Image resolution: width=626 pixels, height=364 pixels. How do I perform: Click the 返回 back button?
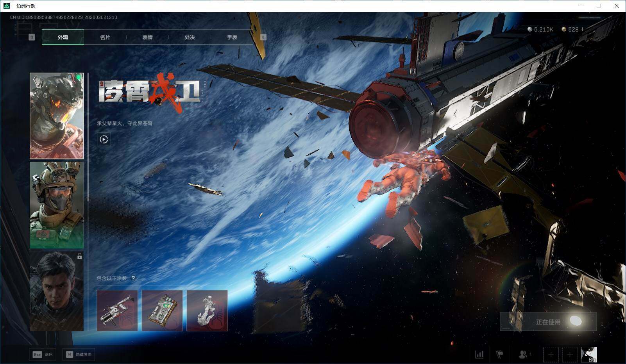click(x=43, y=355)
